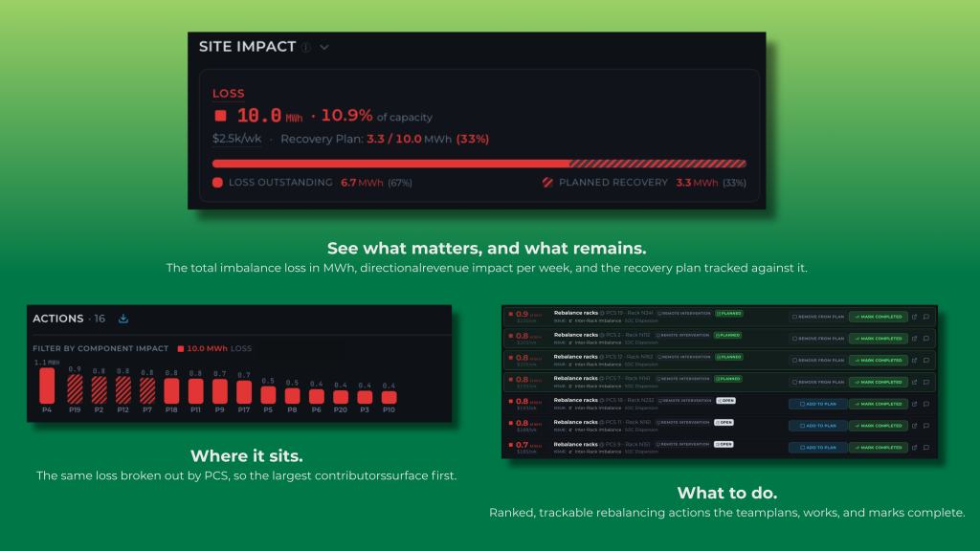
Task: Mark PCS 2 Rack N112 action completed
Action: 879,339
